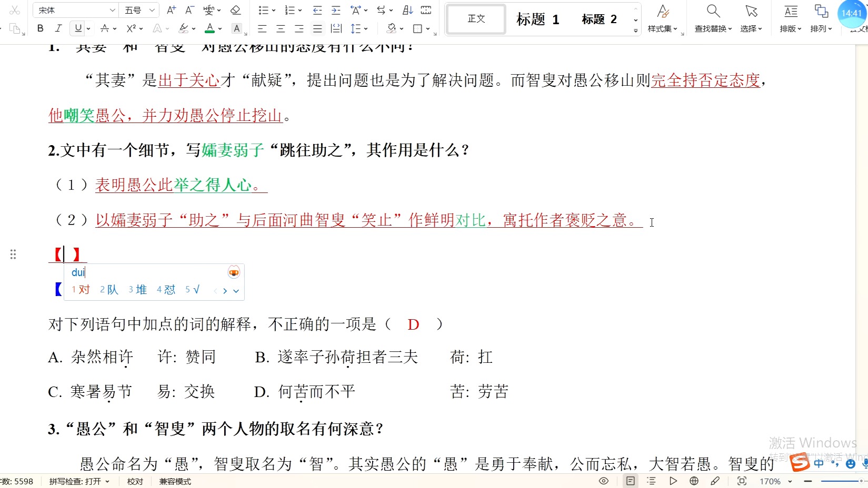The height and width of the screenshot is (488, 868).
Task: Open Find and Replace (查找替换)
Action: (712, 19)
